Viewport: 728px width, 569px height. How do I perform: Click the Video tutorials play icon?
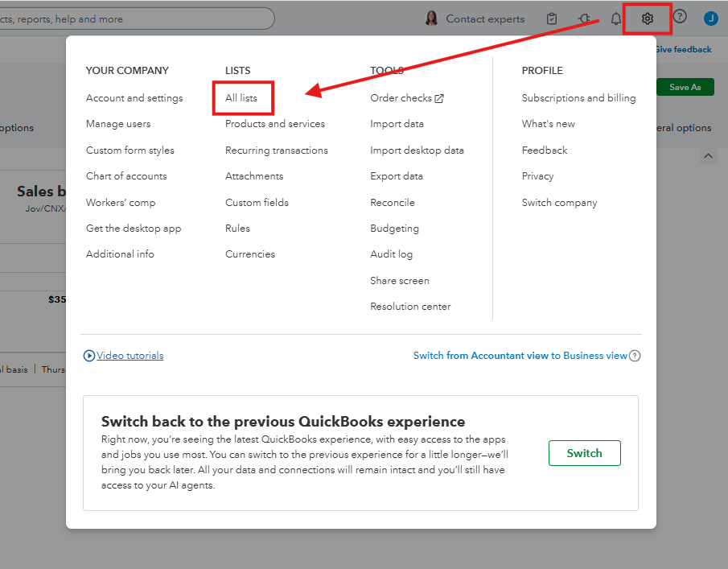pyautogui.click(x=89, y=356)
